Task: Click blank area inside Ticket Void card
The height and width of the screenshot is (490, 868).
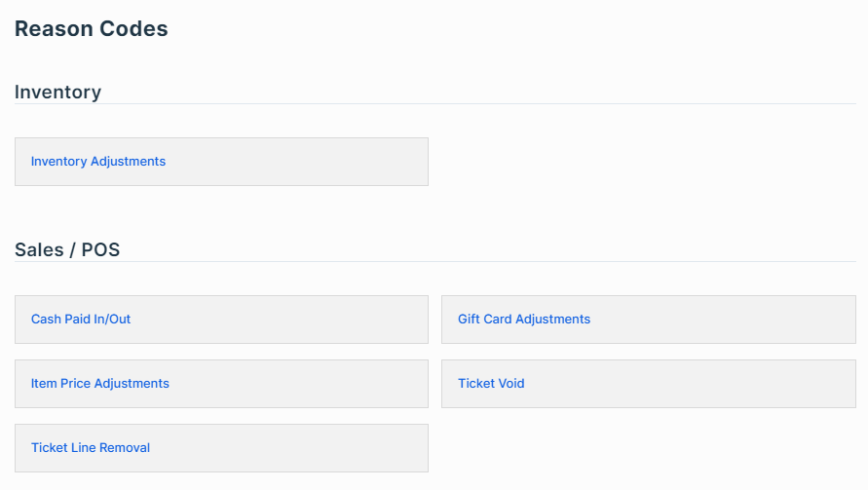Action: 692,384
